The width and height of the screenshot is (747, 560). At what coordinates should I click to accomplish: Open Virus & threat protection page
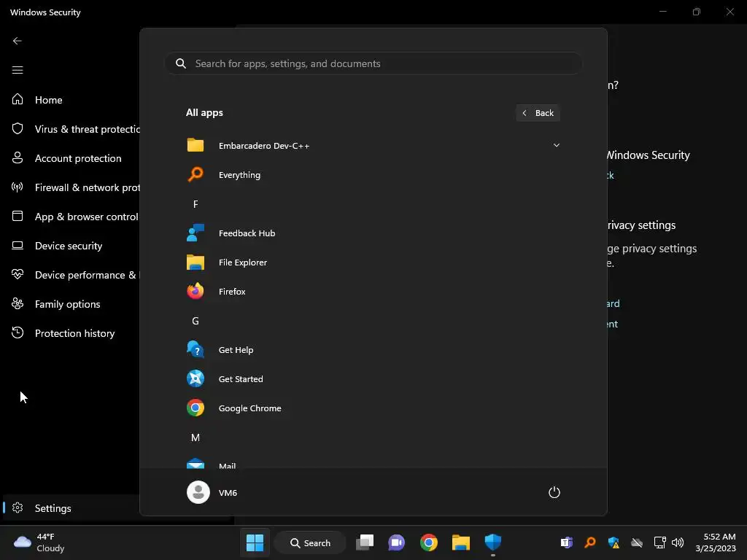[x=71, y=129]
